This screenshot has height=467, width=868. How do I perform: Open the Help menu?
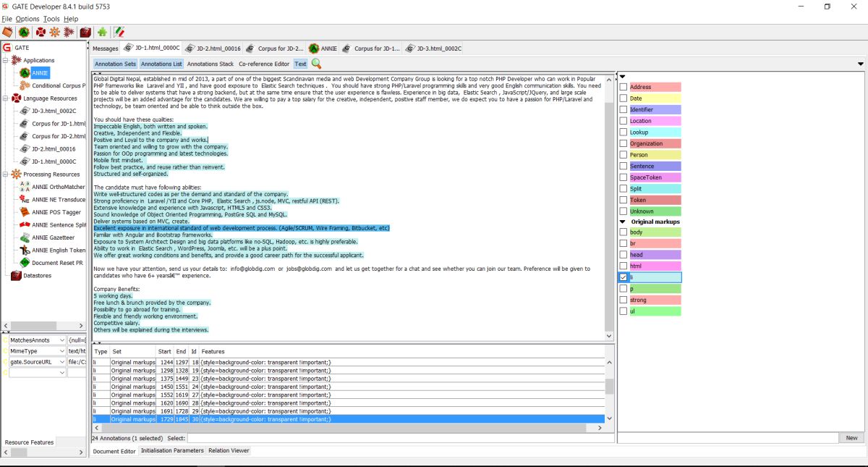71,19
